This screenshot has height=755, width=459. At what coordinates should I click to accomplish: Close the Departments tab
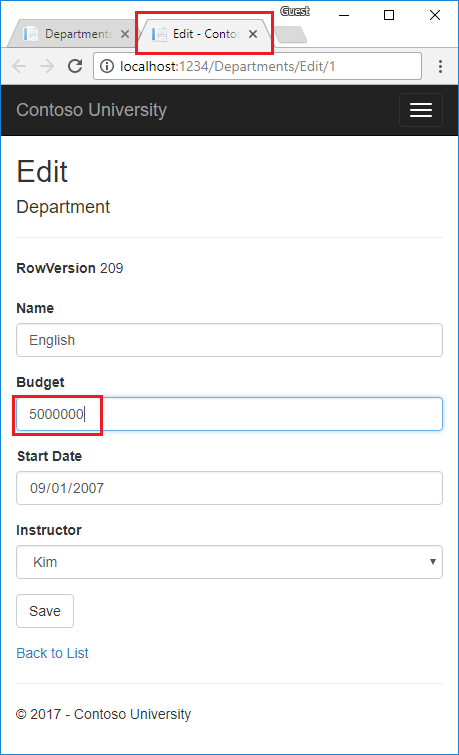pyautogui.click(x=125, y=34)
